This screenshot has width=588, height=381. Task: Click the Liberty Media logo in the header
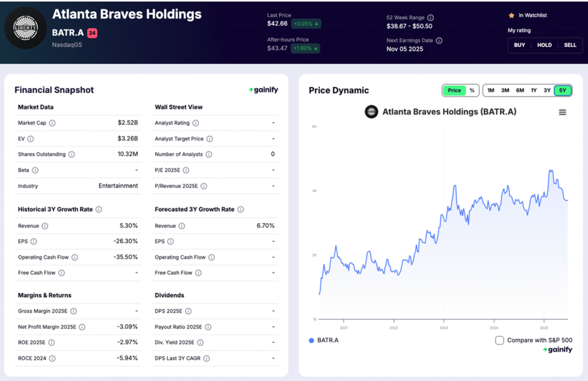(x=25, y=27)
